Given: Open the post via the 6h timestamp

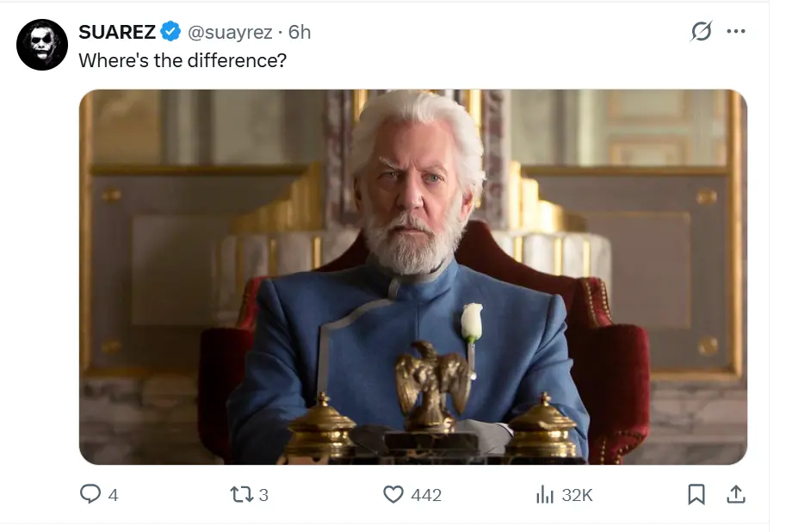Looking at the screenshot, I should (x=300, y=32).
